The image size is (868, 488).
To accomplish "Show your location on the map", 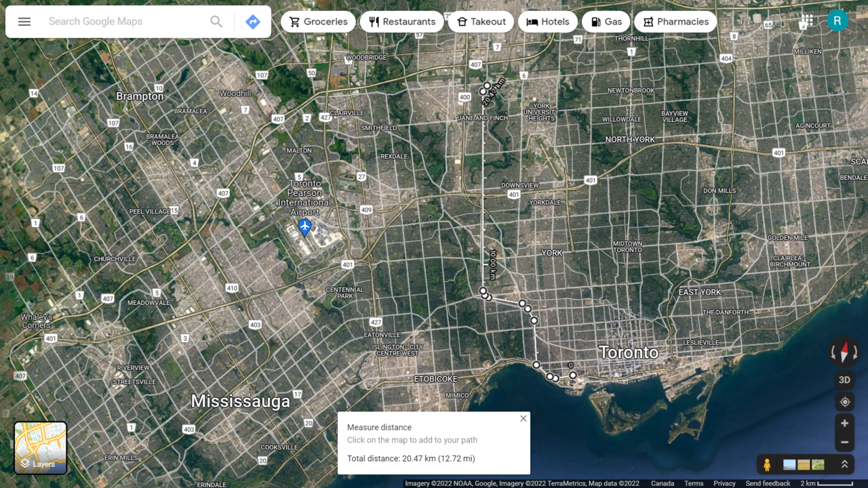I will 844,402.
